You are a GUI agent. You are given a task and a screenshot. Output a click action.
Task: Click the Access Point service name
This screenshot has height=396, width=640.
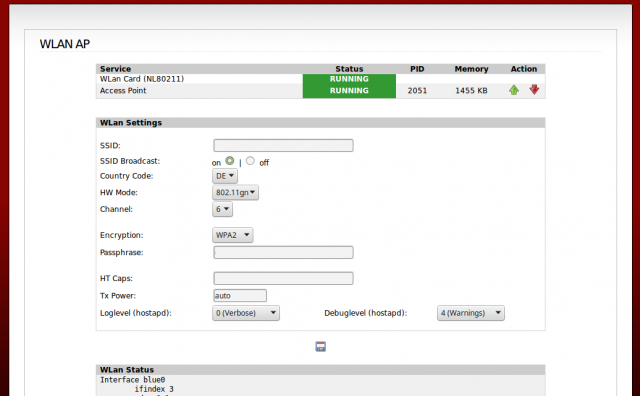coord(123,91)
